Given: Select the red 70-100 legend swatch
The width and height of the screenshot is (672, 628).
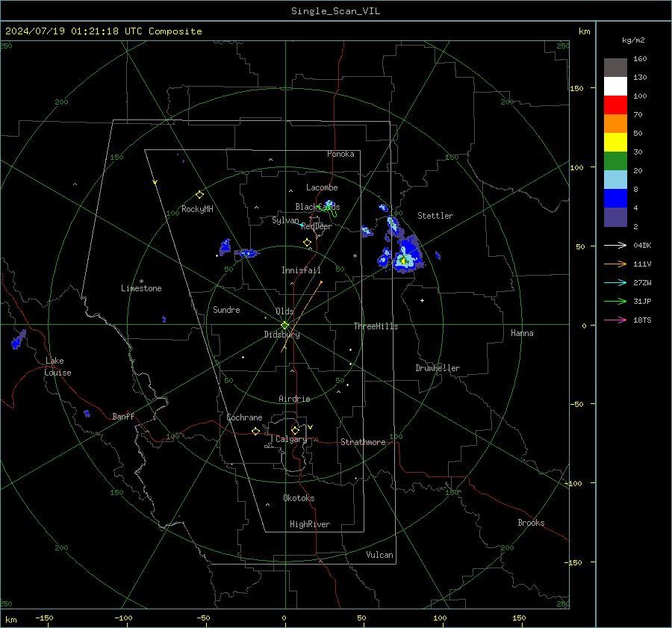Looking at the screenshot, I should pyautogui.click(x=615, y=105).
